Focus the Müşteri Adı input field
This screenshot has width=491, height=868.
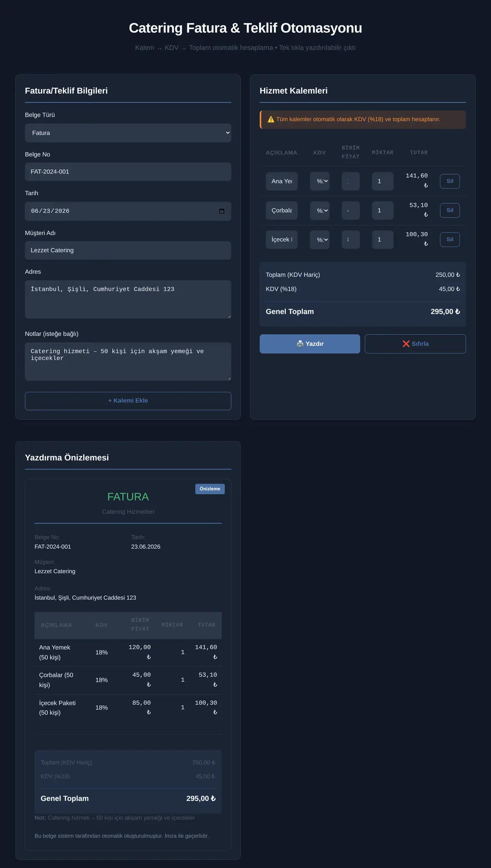click(x=128, y=250)
